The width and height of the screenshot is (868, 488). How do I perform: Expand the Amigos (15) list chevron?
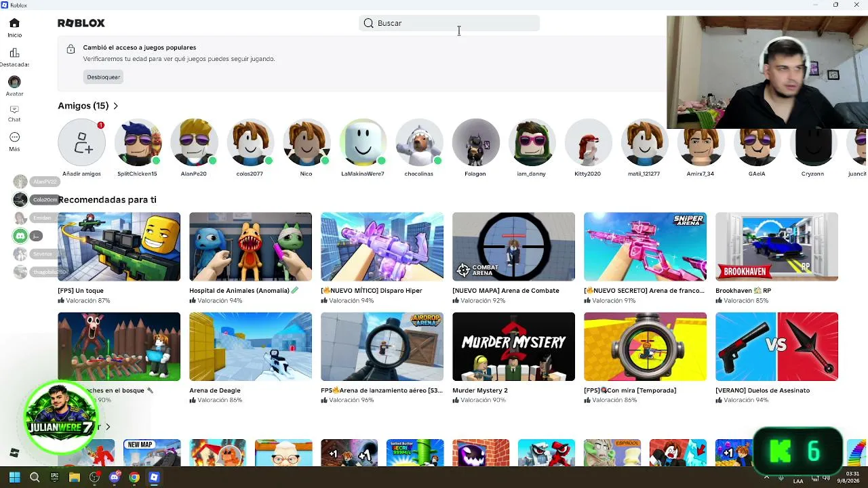[116, 106]
